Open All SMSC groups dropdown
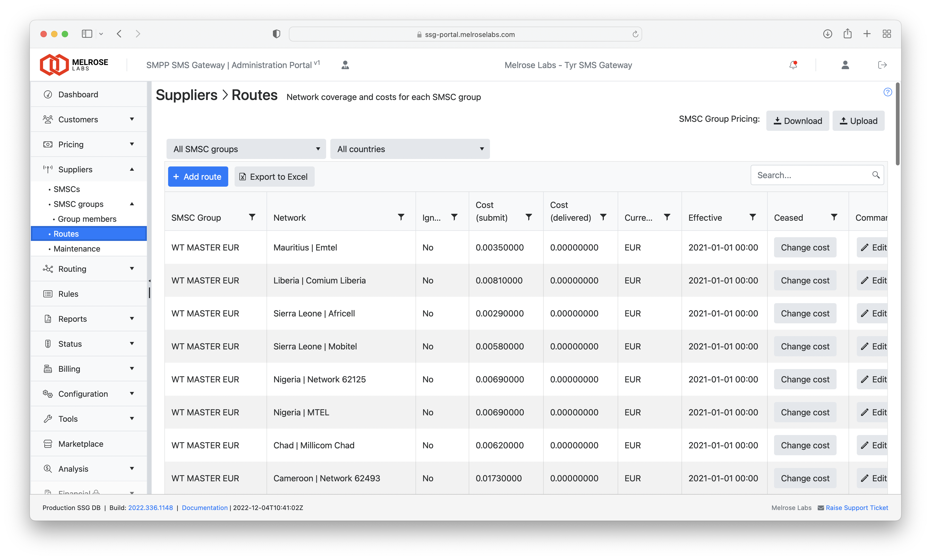 point(246,149)
